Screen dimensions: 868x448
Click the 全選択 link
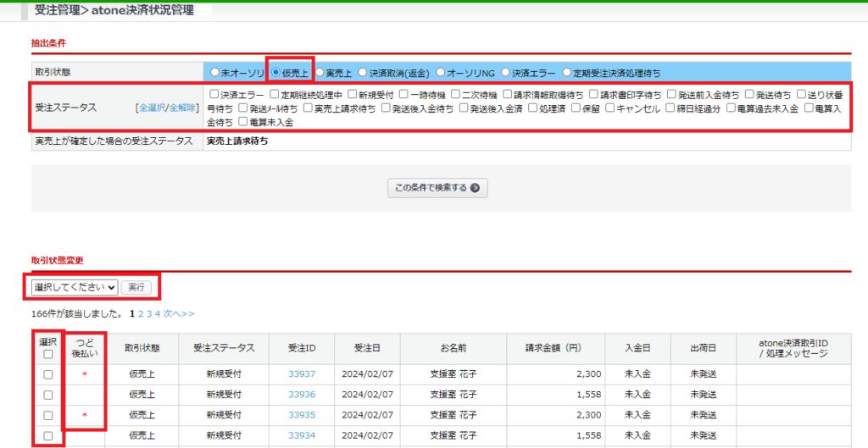152,108
